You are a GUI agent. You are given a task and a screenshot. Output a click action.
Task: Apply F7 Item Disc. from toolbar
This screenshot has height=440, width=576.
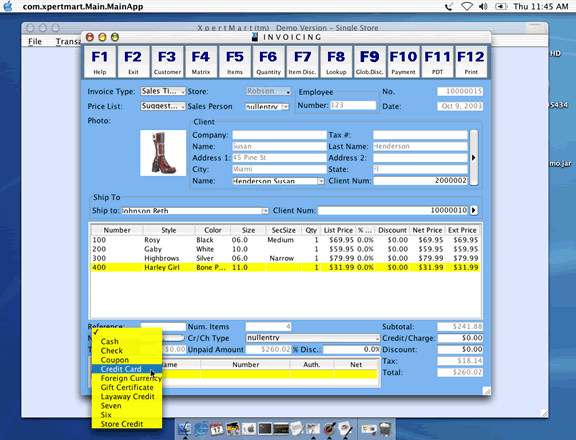pos(302,62)
